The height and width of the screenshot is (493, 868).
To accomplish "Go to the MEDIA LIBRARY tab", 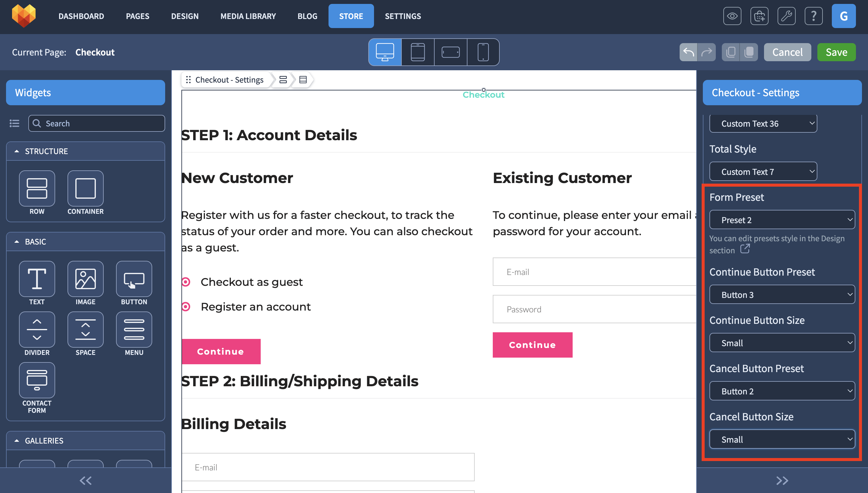I will 248,16.
